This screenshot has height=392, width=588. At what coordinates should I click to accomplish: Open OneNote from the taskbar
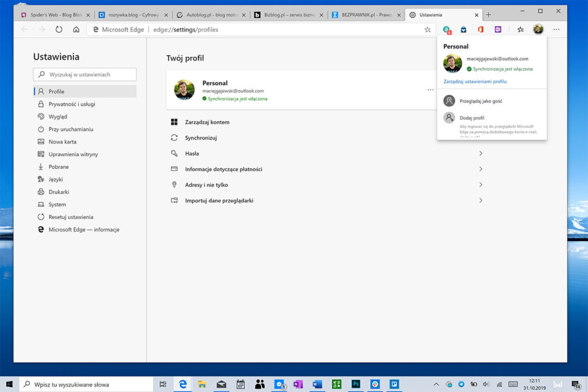click(x=298, y=384)
